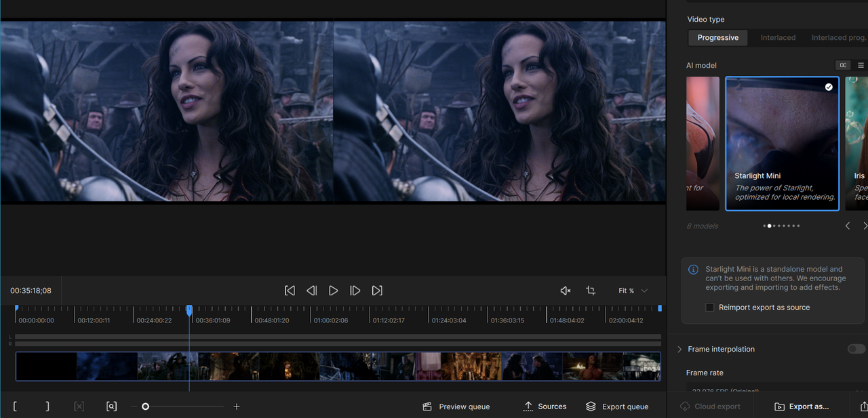868x418 pixels.
Task: Click the current timecode 00:35:18;08
Action: click(31, 291)
